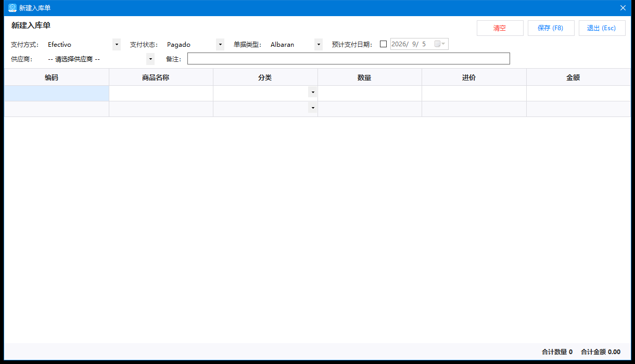The image size is (635, 364).
Task: Open the second row 分类 dropdown arrow
Action: (x=312, y=108)
